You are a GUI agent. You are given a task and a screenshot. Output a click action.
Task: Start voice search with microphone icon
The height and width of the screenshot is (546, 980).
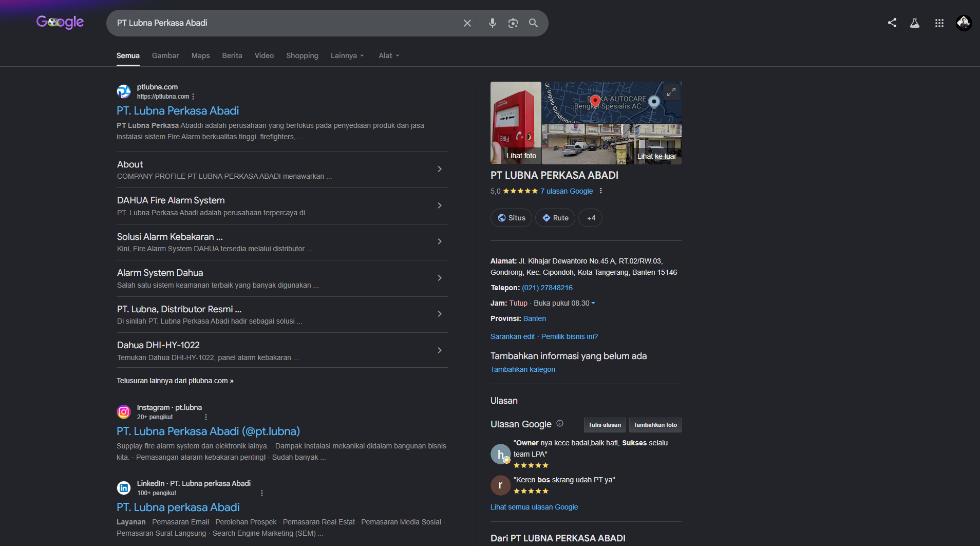(493, 23)
